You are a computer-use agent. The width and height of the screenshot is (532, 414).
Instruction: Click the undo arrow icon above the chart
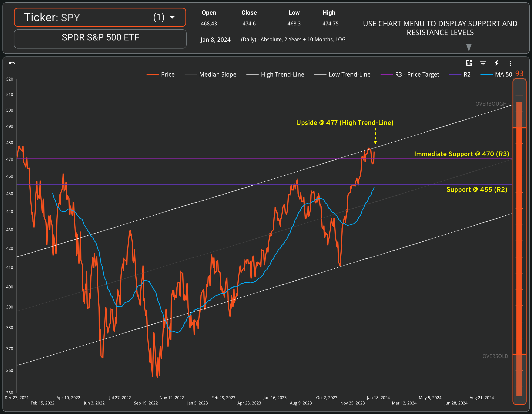[x=12, y=63]
